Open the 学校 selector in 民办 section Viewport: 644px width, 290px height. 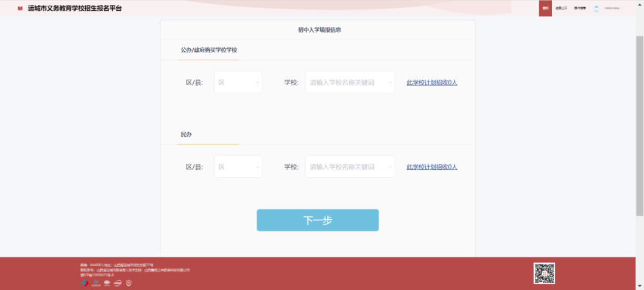tap(350, 167)
